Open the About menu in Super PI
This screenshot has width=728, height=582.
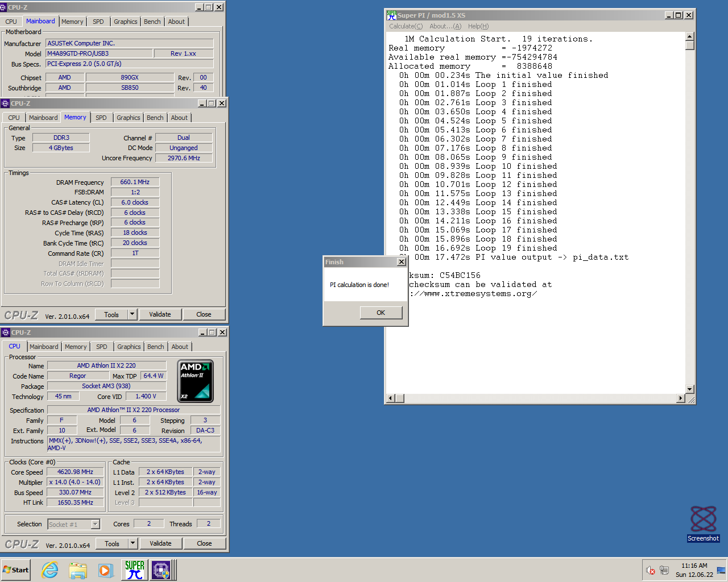pos(445,26)
